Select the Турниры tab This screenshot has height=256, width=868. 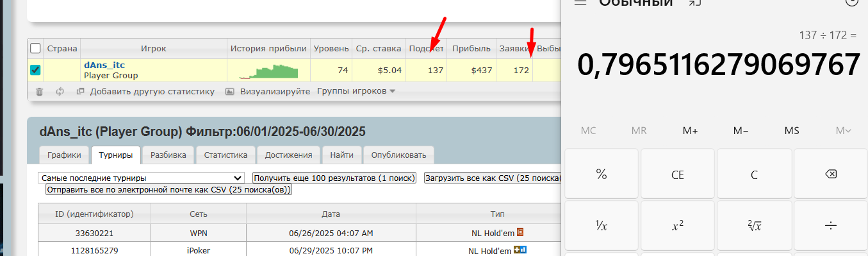[x=116, y=155]
